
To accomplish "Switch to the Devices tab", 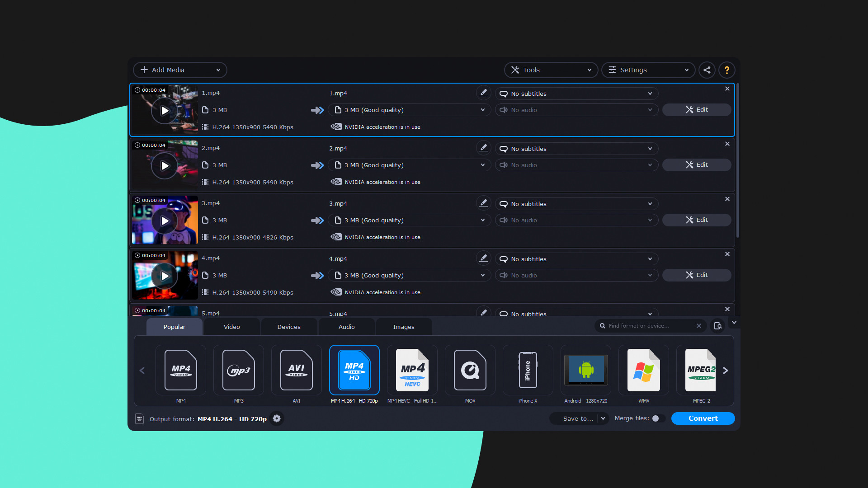I will pyautogui.click(x=289, y=327).
